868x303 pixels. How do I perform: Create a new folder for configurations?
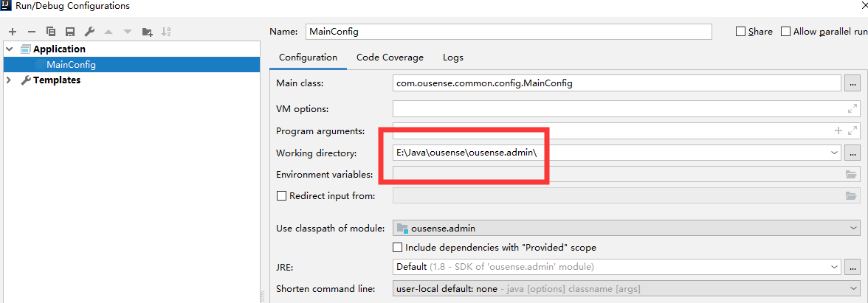coord(148,32)
